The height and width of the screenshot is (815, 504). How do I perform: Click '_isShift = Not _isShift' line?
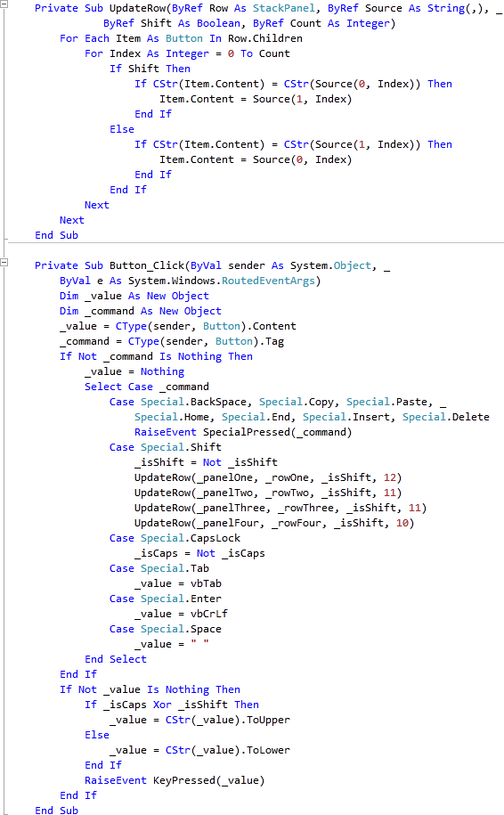tap(206, 462)
